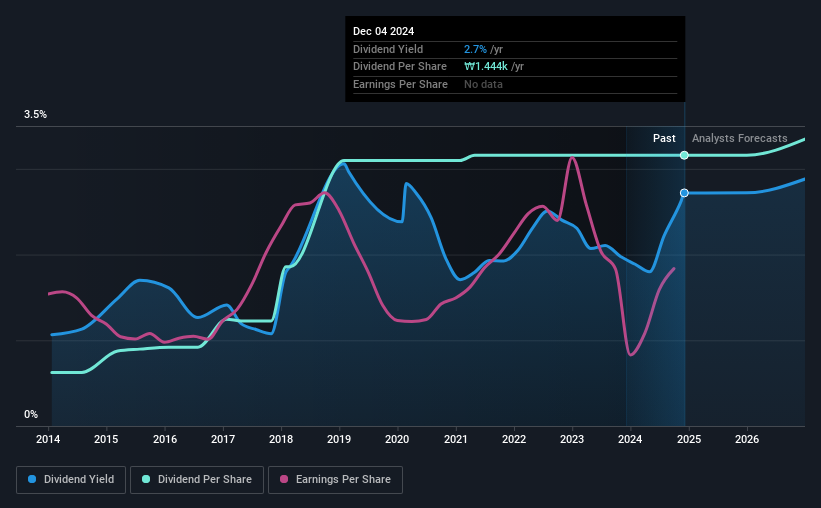Click the blue Dividend Yield legend dot
This screenshot has width=821, height=508.
32,479
